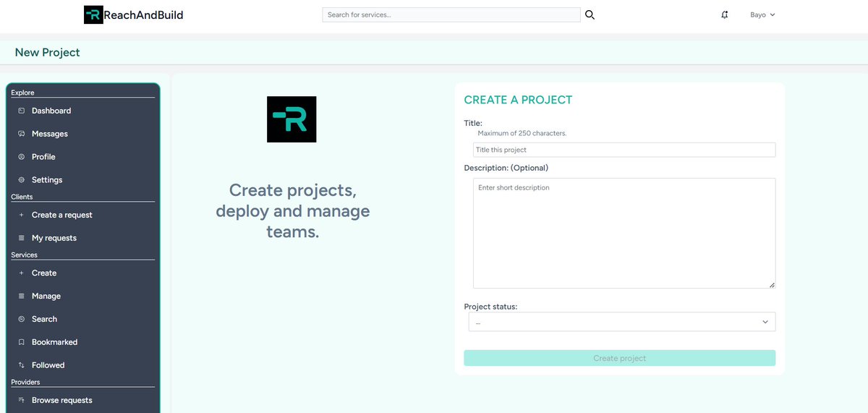Click the large black R logo image
Viewport: 868px width, 413px height.
[x=292, y=119]
